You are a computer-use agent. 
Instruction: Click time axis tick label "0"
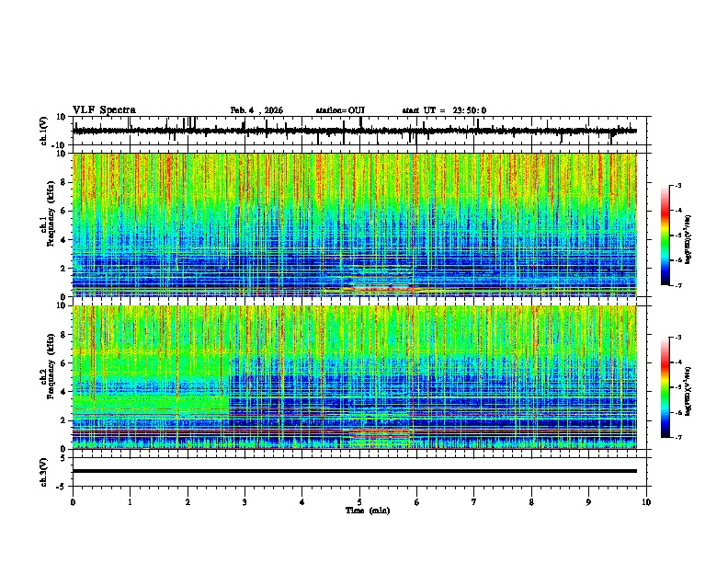(x=73, y=502)
